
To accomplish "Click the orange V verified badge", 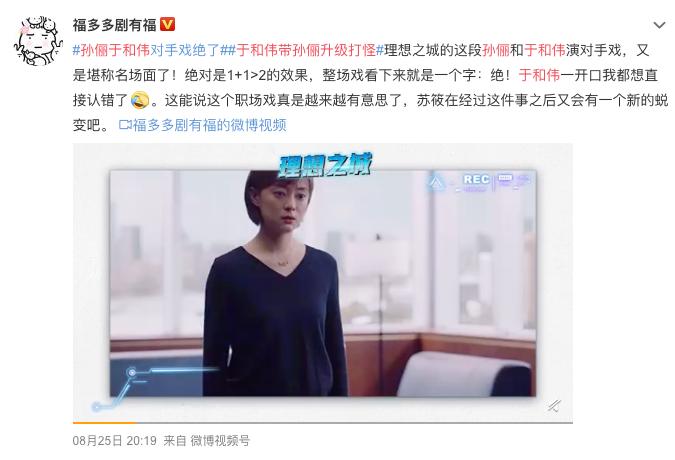I will (x=167, y=24).
